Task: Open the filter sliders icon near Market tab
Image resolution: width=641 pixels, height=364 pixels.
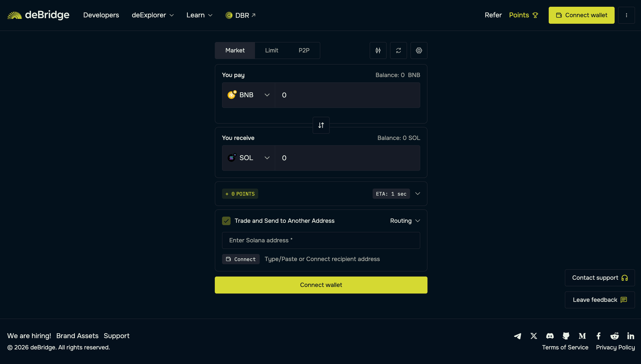Action: pos(378,50)
